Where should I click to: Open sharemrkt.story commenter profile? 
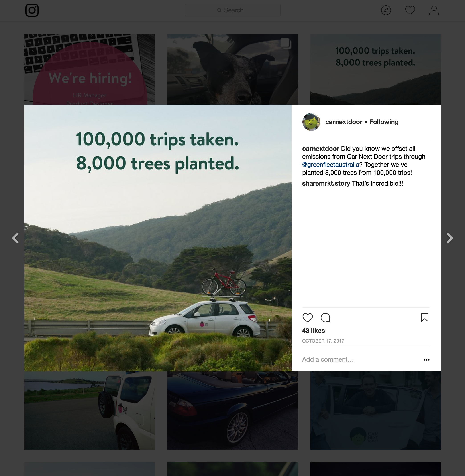[x=326, y=184]
